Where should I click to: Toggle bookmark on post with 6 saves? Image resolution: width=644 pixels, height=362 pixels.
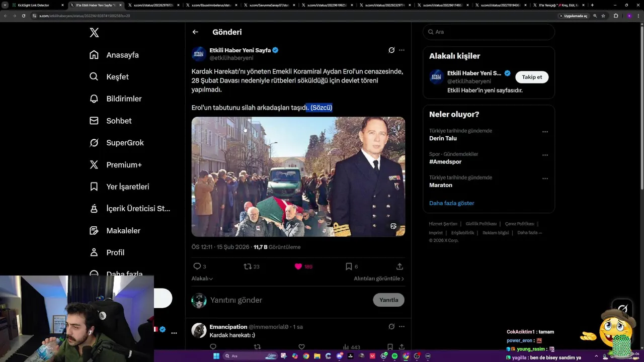coord(349,266)
